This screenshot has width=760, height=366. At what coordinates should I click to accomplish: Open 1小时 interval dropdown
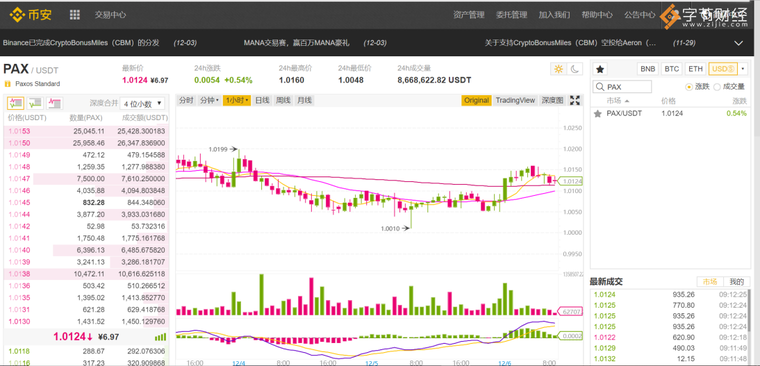point(238,100)
